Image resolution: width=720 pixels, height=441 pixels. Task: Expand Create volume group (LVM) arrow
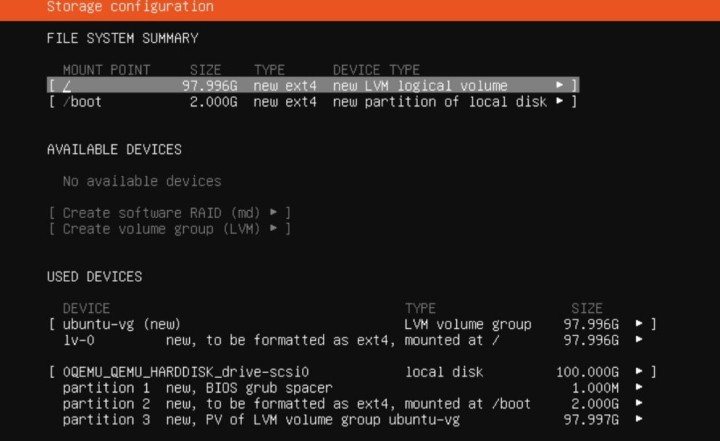(x=273, y=228)
